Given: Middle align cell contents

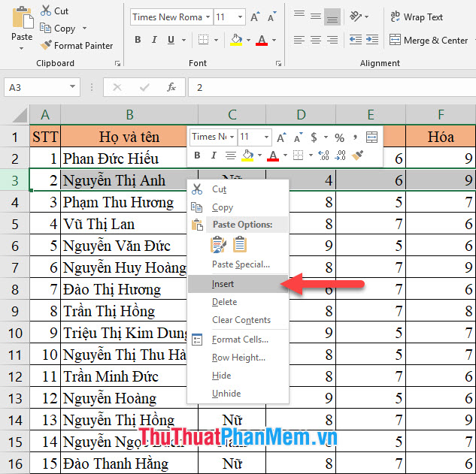Looking at the screenshot, I should pyautogui.click(x=316, y=16).
